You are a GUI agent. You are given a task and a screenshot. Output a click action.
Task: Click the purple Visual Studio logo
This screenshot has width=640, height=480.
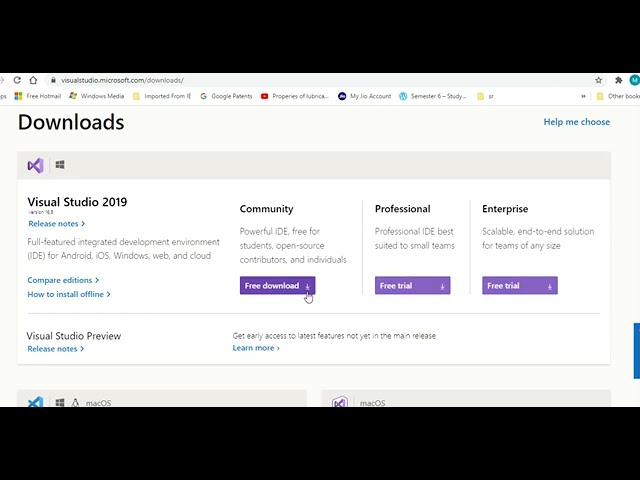coord(36,165)
